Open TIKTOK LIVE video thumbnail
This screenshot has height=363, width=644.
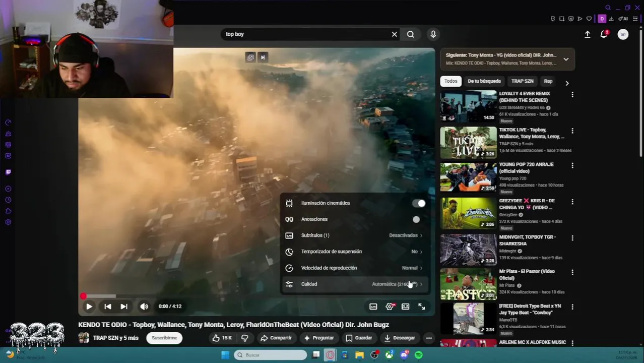[x=469, y=143]
